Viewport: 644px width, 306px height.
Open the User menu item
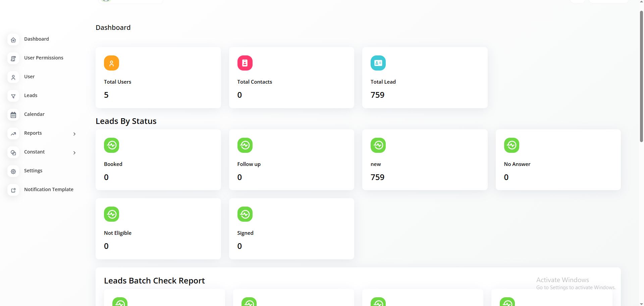click(30, 77)
